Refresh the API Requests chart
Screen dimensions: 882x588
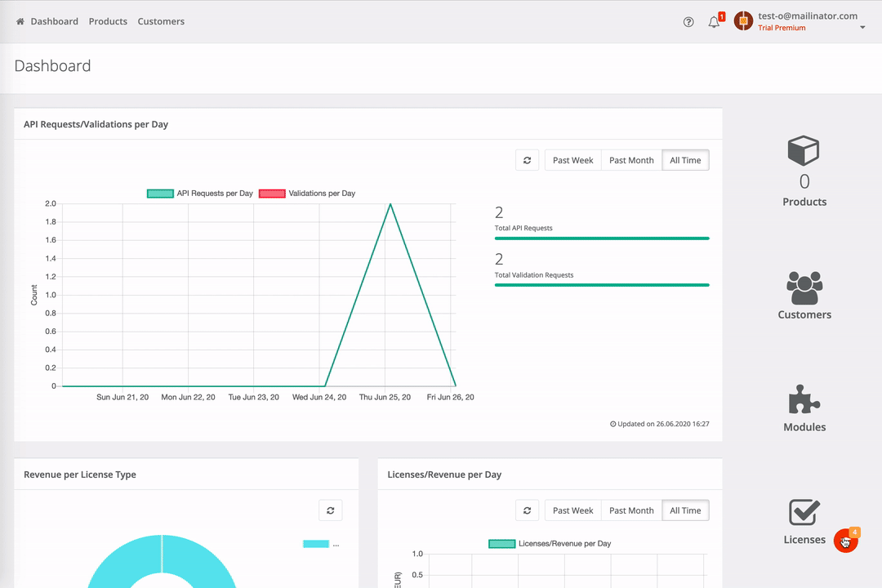coord(527,160)
